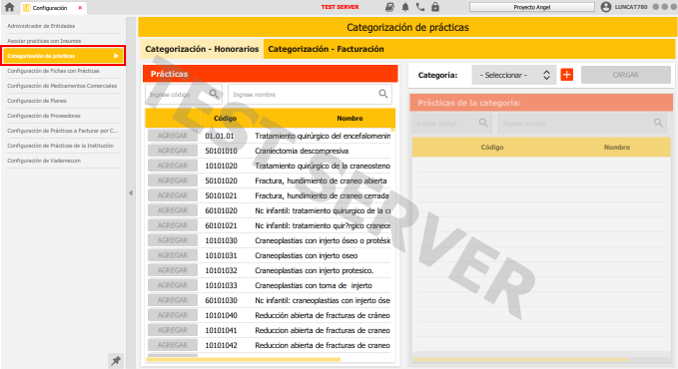Click search icon in category name field
The width and height of the screenshot is (678, 369).
click(658, 123)
